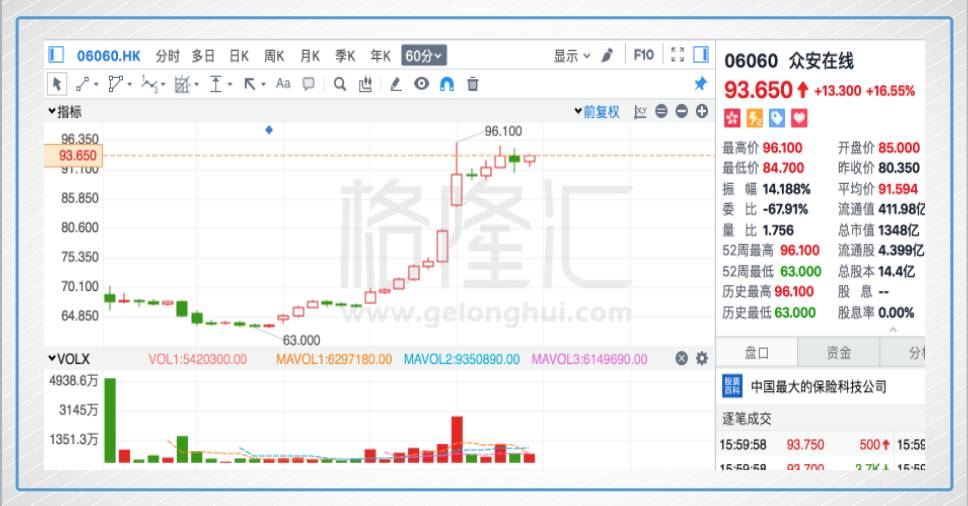
Task: Toggle drawings visibility eye icon
Action: pyautogui.click(x=422, y=83)
